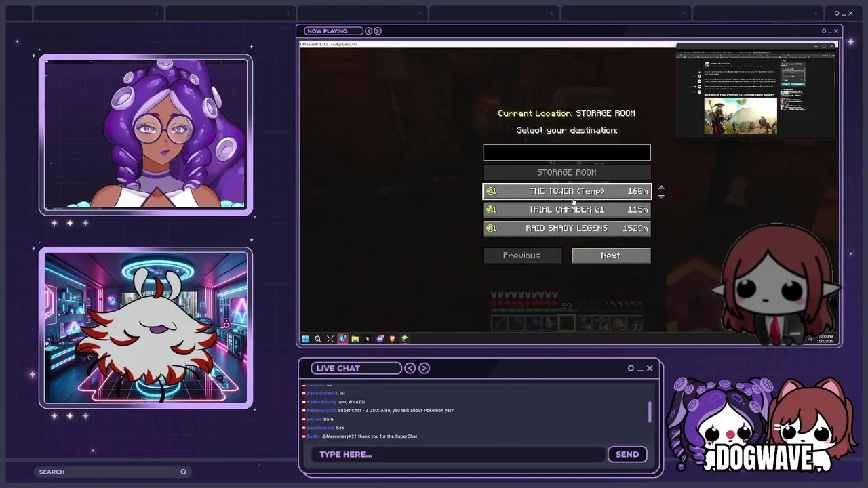Viewport: 868px width, 488px height.
Task: Click taskbar clock in system tray
Action: (x=825, y=339)
